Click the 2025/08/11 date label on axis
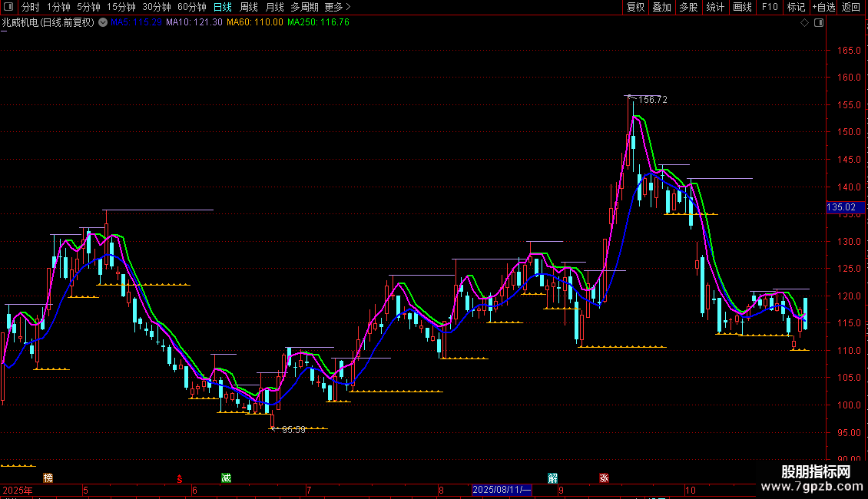 (502, 490)
